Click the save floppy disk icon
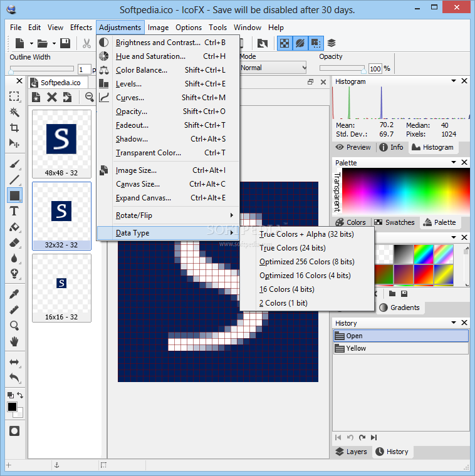Image resolution: width=475 pixels, height=476 pixels. (65, 43)
